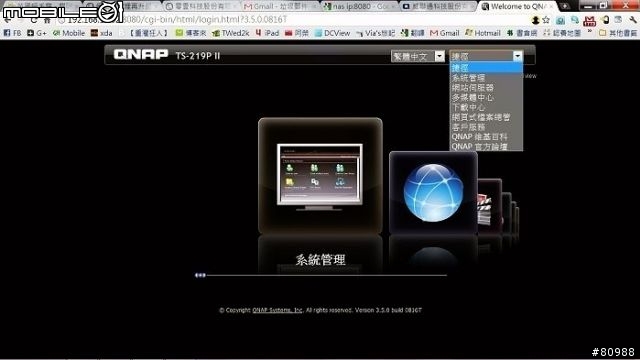Click the TS-219P II model text

[198, 56]
